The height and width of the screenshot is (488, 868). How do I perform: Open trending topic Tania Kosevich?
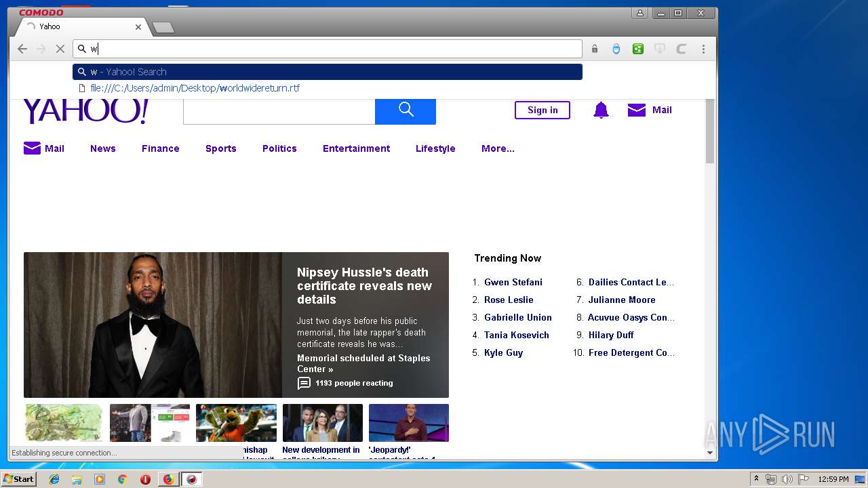click(517, 335)
